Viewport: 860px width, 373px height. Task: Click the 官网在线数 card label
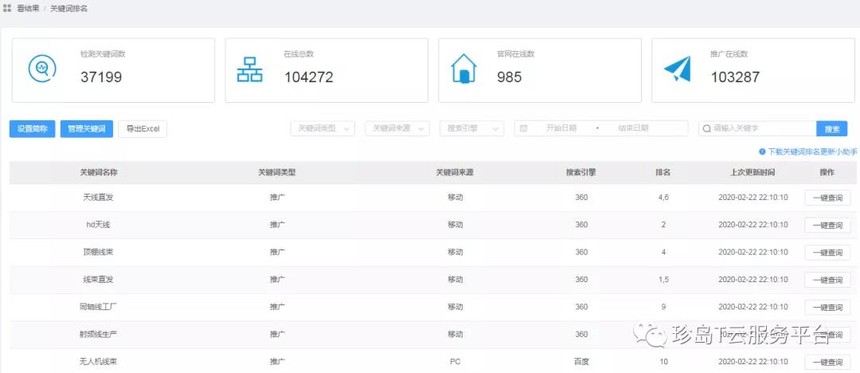point(516,54)
